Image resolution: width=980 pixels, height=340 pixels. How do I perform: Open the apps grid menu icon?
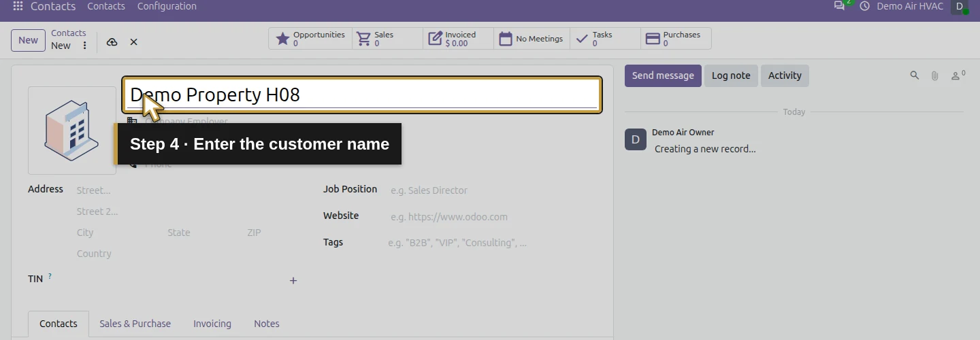point(18,6)
